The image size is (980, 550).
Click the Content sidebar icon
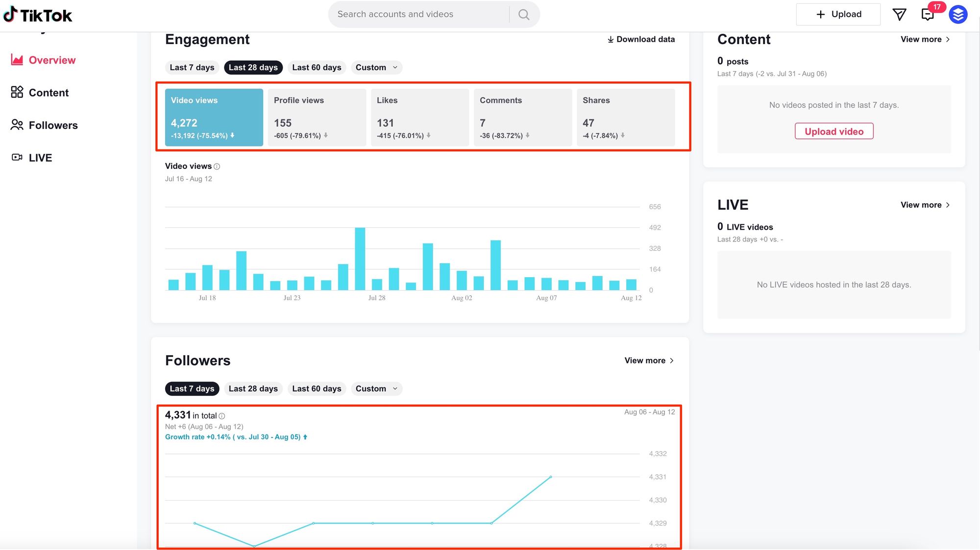click(16, 92)
